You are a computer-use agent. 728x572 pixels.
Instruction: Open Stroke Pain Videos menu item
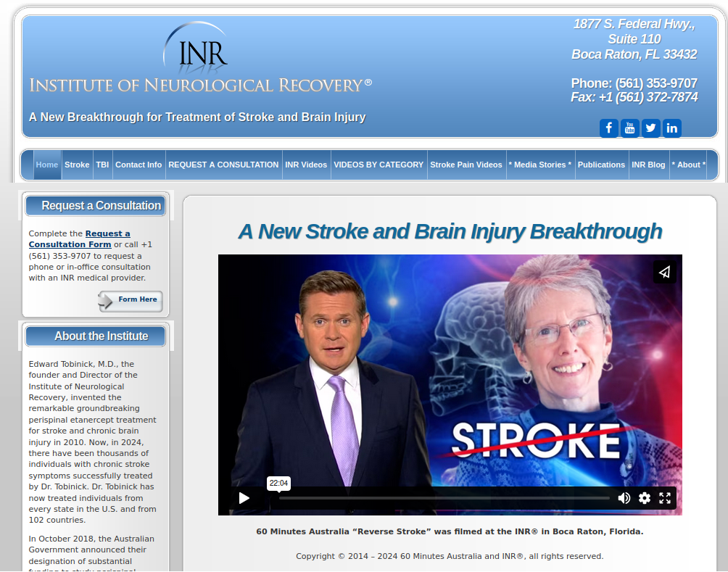point(466,165)
